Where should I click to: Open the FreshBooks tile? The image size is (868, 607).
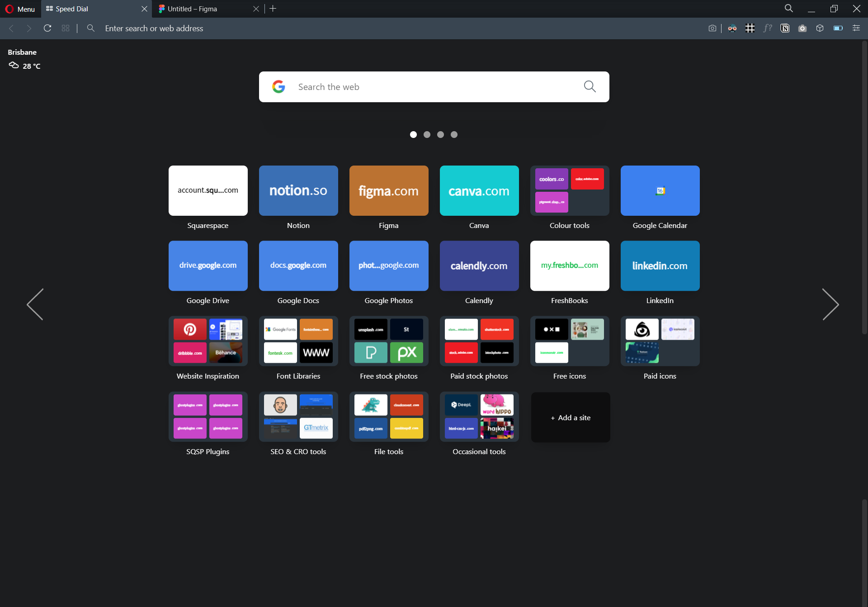tap(570, 266)
